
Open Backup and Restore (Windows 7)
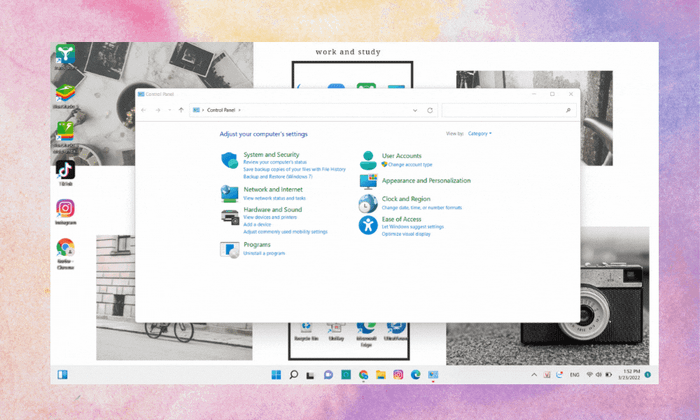(x=278, y=176)
